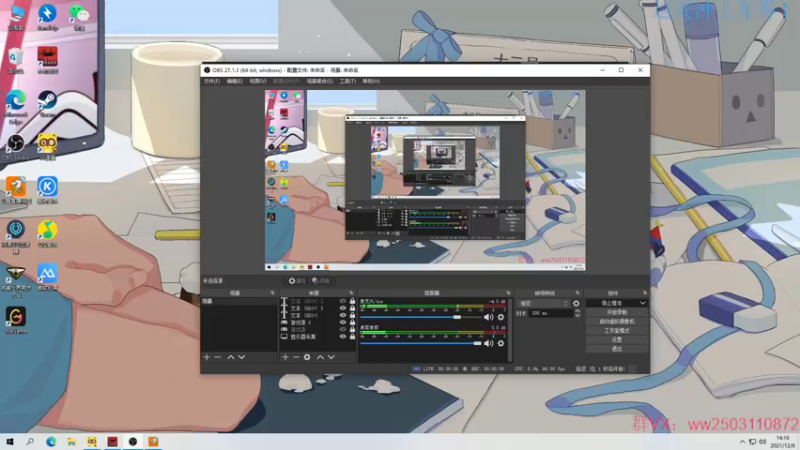Float the 来源 dock using its header icon
This screenshot has width=800, height=450.
point(351,293)
